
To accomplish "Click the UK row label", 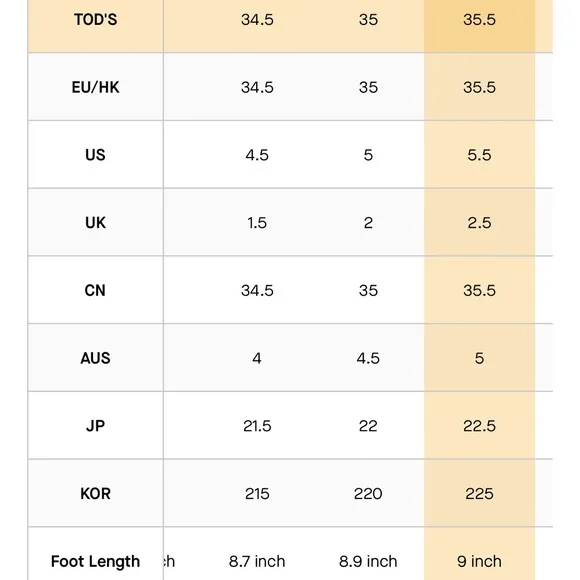I will coord(95,223).
